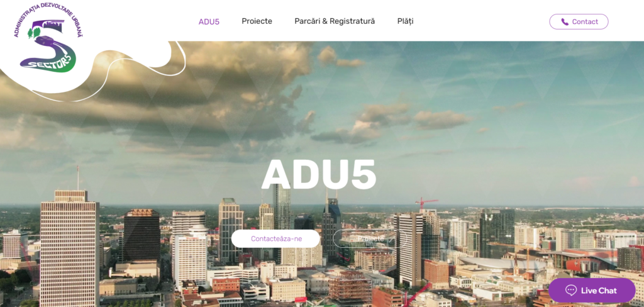Click the white Contactează-ne button

tap(275, 239)
